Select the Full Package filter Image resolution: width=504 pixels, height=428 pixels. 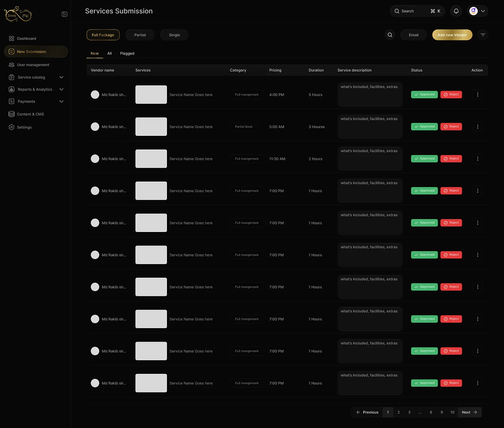click(103, 35)
